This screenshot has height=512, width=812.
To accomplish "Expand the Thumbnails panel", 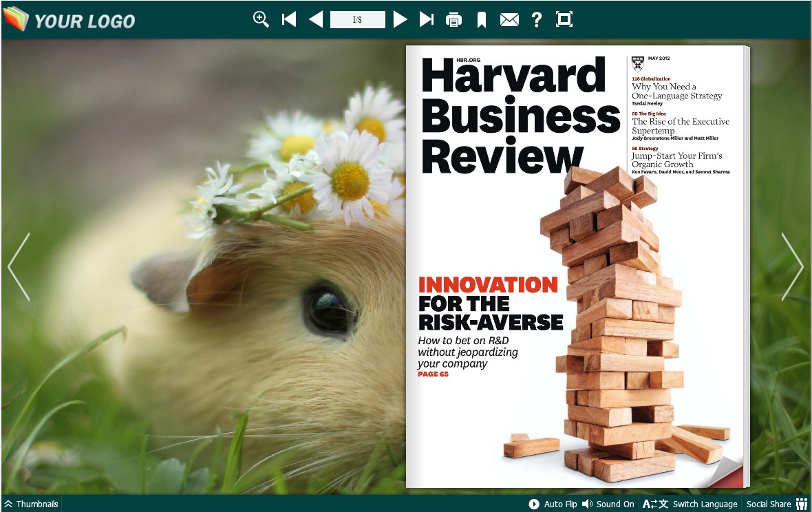I will coord(31,504).
